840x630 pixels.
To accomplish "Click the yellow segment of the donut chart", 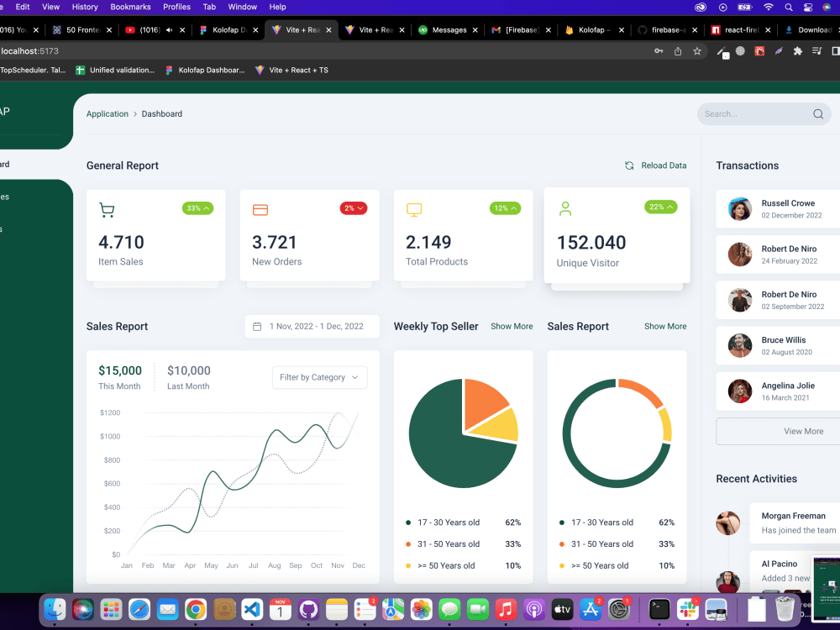I will pos(666,424).
